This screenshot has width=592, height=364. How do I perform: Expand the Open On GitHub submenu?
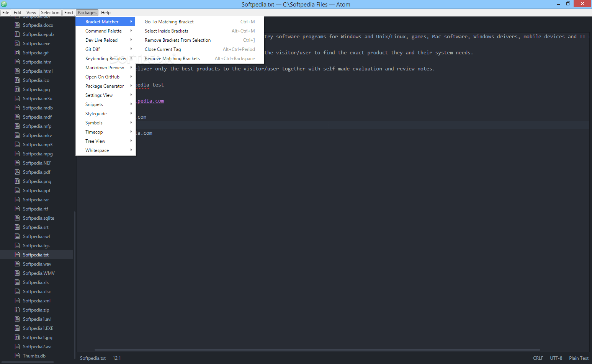(105, 77)
